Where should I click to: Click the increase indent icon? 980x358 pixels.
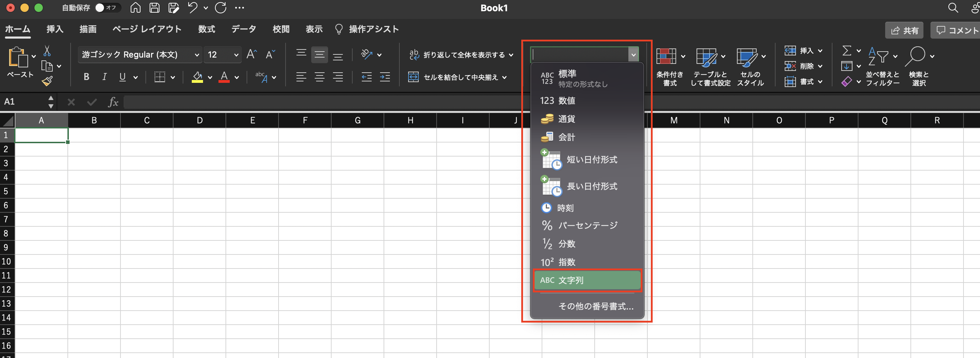click(x=385, y=77)
